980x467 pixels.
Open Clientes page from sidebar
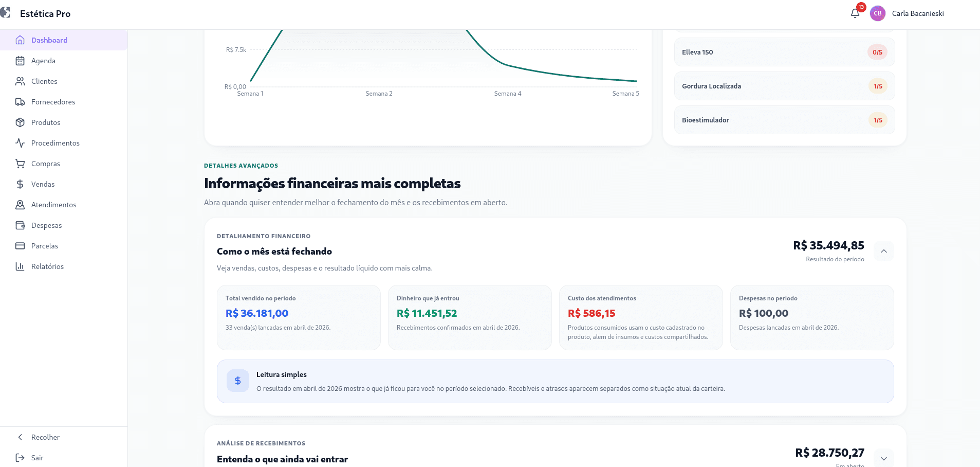tap(64, 81)
